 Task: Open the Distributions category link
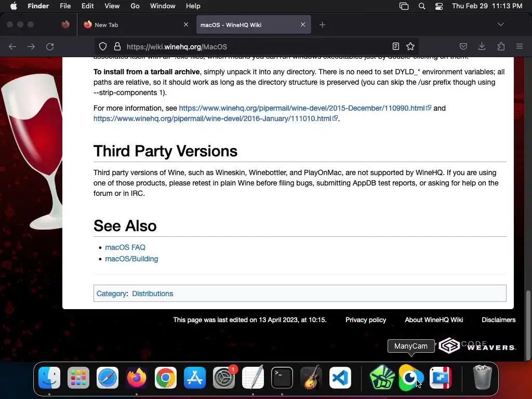point(152,294)
